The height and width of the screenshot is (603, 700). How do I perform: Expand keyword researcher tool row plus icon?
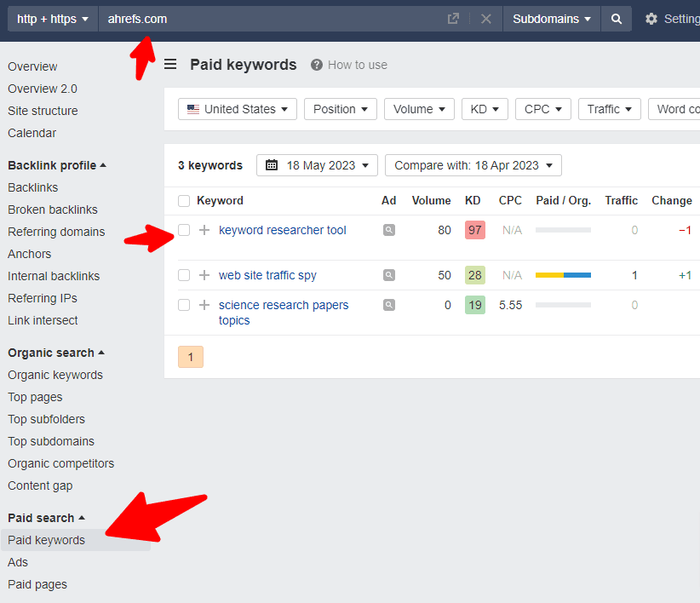[204, 230]
